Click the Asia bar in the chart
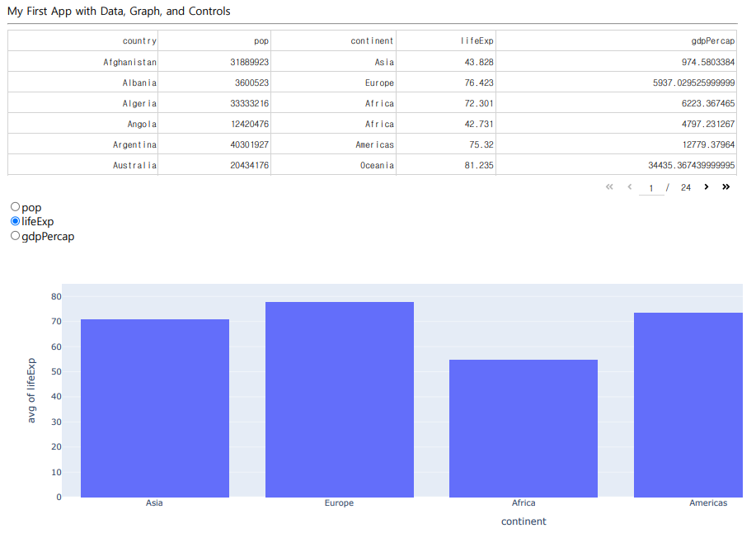 pyautogui.click(x=155, y=408)
